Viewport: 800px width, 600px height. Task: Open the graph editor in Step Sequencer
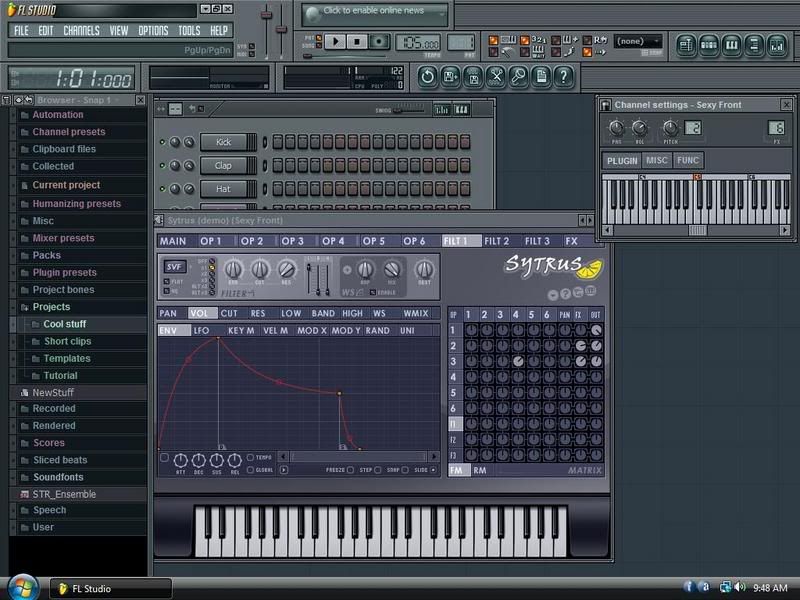[442, 109]
